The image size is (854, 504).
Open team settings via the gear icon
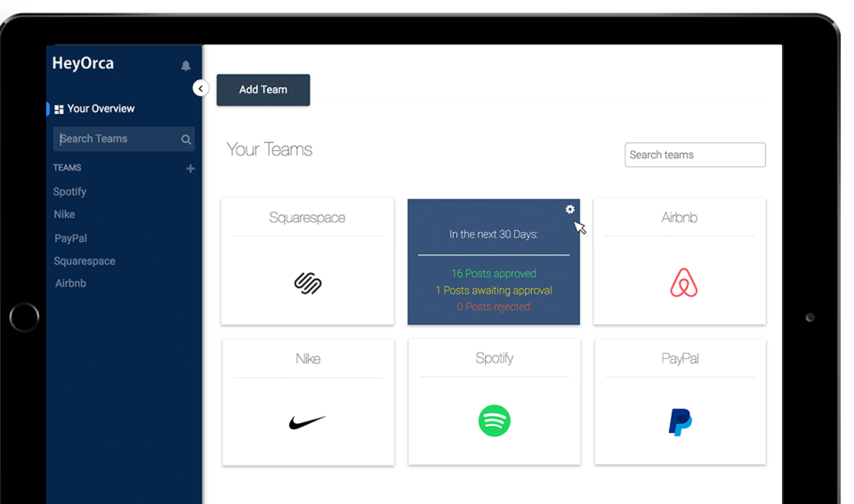[x=569, y=210]
